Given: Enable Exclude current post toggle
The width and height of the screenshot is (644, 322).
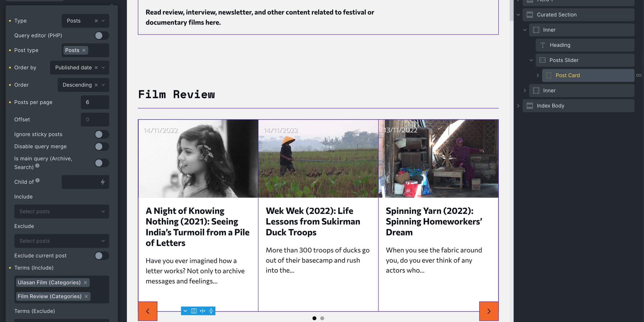Looking at the screenshot, I should (102, 256).
